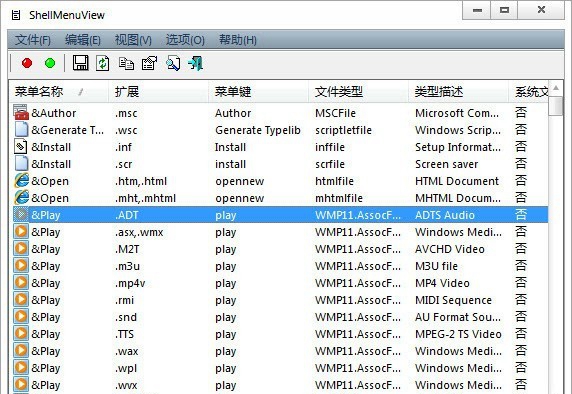Click the media player icon in .TTS row
Viewport: 572px width, 394px height.
(21, 333)
